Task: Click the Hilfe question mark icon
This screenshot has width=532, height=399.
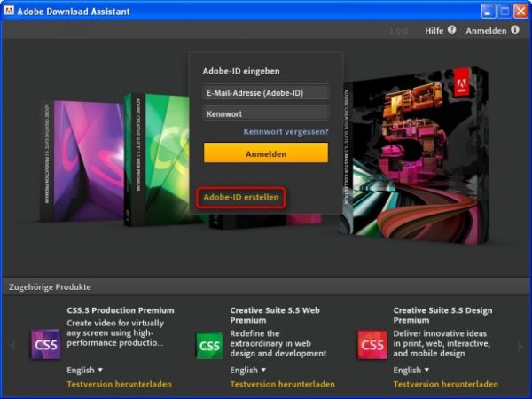Action: (x=451, y=30)
